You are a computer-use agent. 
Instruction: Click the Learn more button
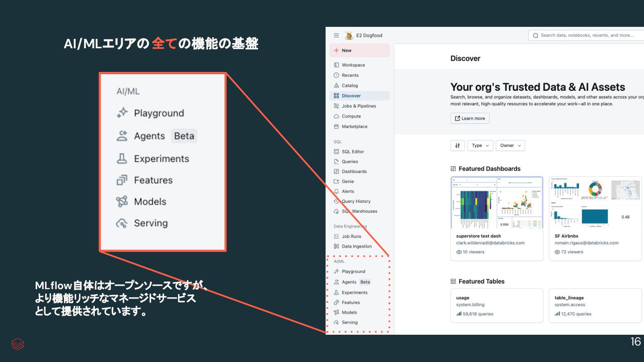470,118
